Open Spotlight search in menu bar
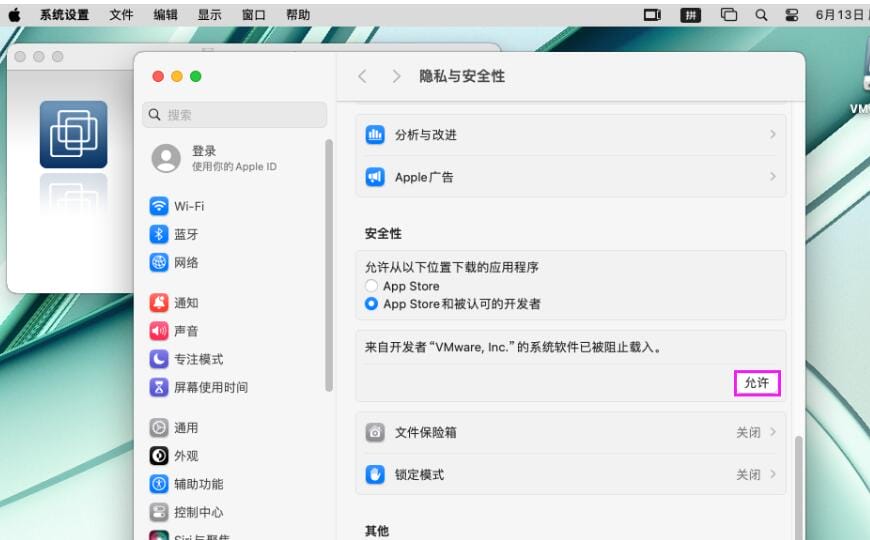This screenshot has height=540, width=870. (761, 15)
